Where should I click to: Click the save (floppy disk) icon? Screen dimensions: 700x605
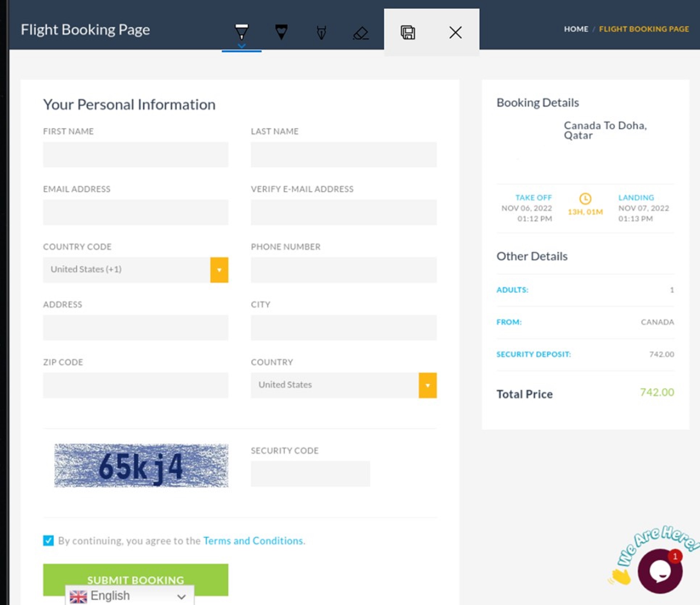(x=408, y=33)
